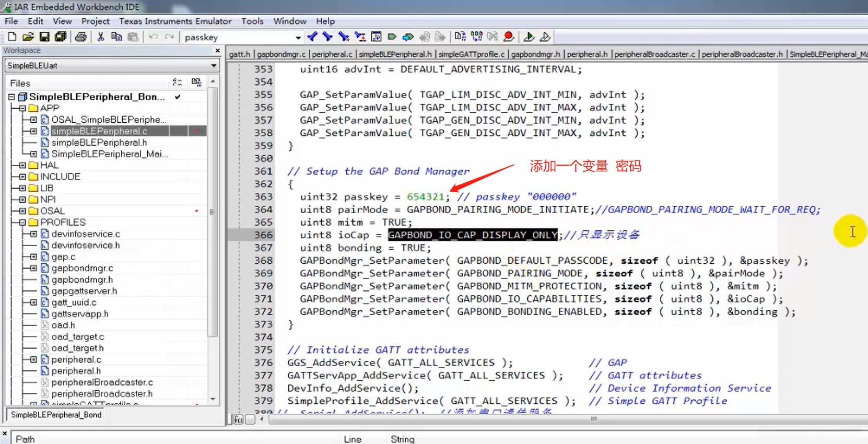Open the passkey quick search dropdown
This screenshot has height=444, width=868.
click(x=298, y=38)
